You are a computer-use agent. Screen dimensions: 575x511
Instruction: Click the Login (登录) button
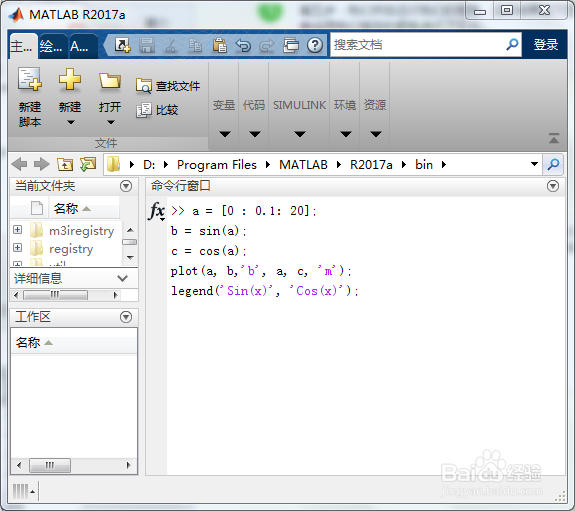point(546,45)
